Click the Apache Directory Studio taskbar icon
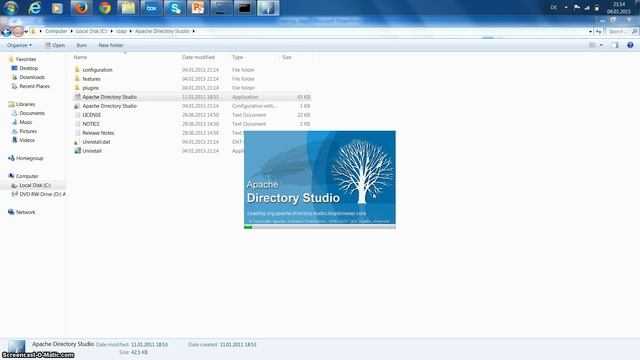640x360 pixels. (x=268, y=8)
